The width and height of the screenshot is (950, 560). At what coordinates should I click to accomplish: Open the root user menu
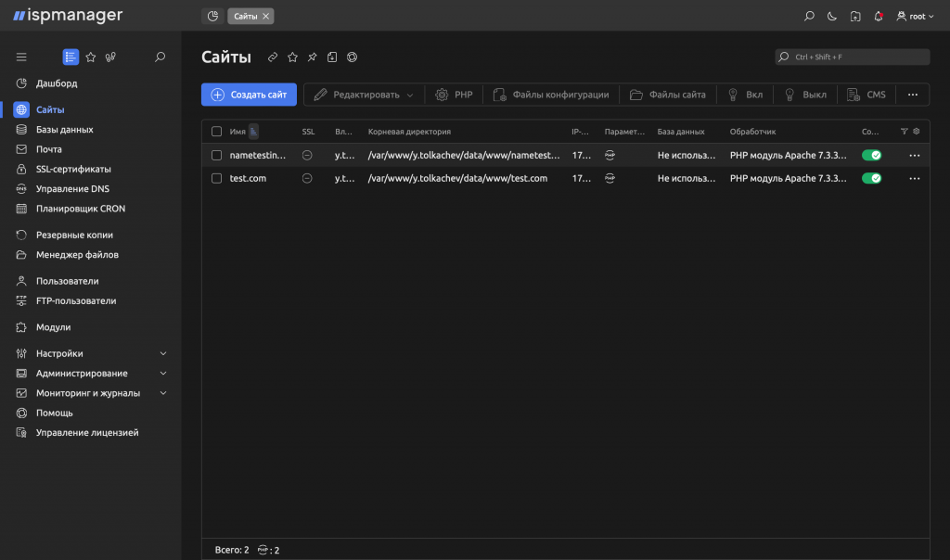pos(916,17)
